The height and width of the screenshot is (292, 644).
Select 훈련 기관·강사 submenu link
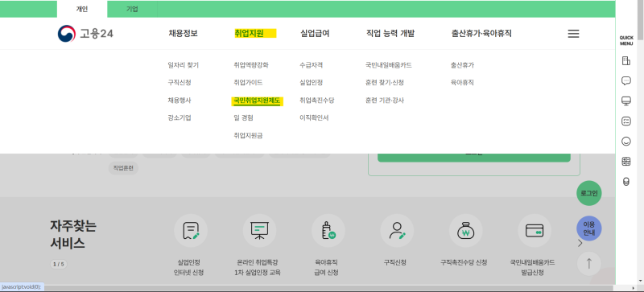[385, 101]
